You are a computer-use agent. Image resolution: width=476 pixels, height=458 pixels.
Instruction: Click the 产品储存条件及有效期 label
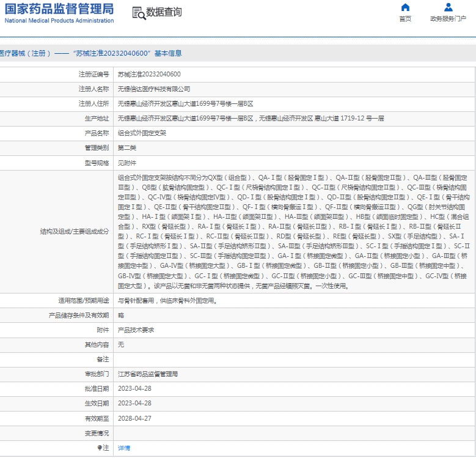(79, 316)
